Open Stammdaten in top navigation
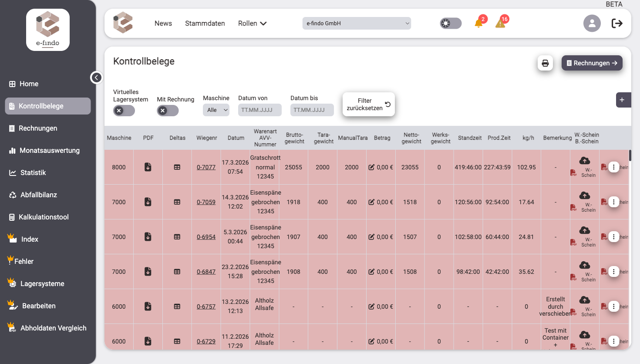The image size is (640, 364). pos(205,24)
